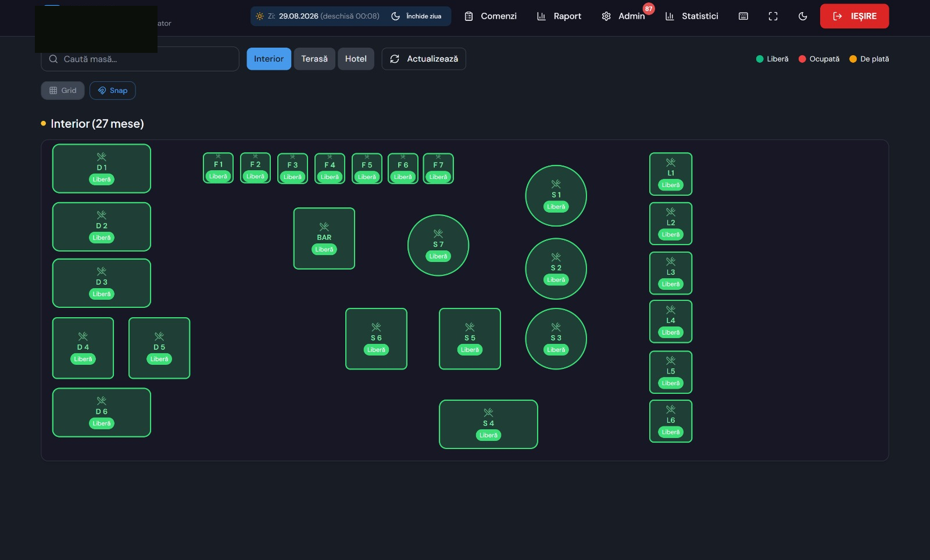Click the Comenzi clipboard icon
This screenshot has width=930, height=560.
pyautogui.click(x=468, y=16)
